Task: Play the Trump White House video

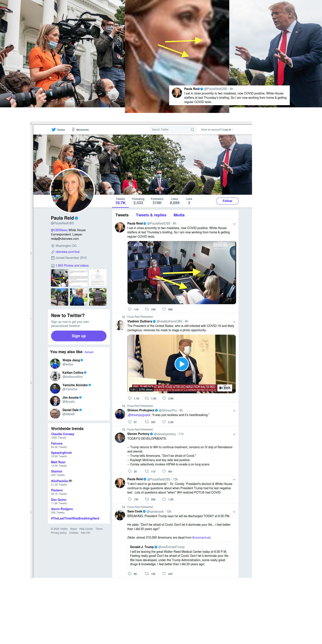Action: tap(181, 364)
